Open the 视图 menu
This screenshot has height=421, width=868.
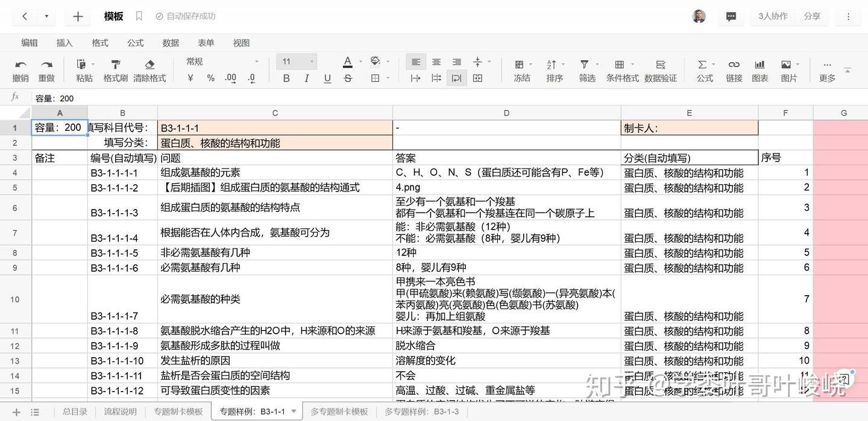(x=241, y=43)
